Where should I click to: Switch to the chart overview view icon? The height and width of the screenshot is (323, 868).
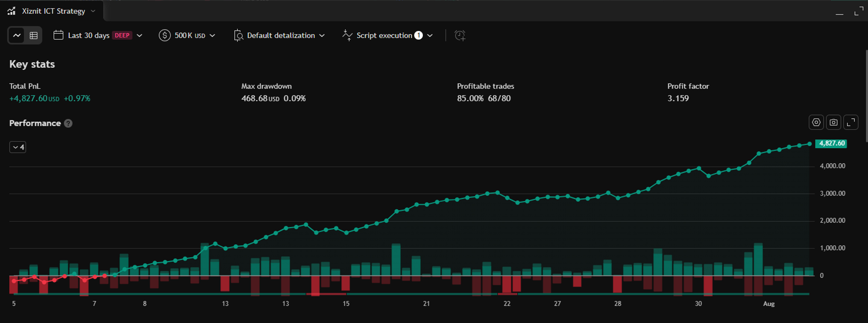[17, 35]
